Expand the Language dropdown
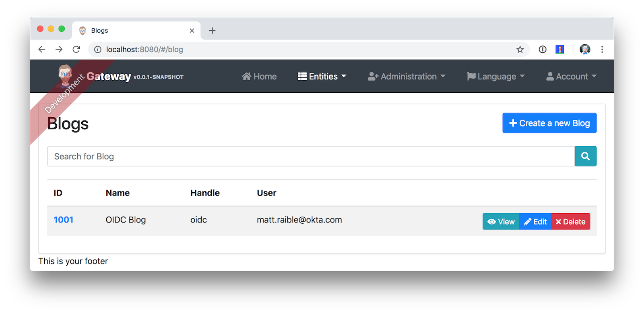 [496, 76]
